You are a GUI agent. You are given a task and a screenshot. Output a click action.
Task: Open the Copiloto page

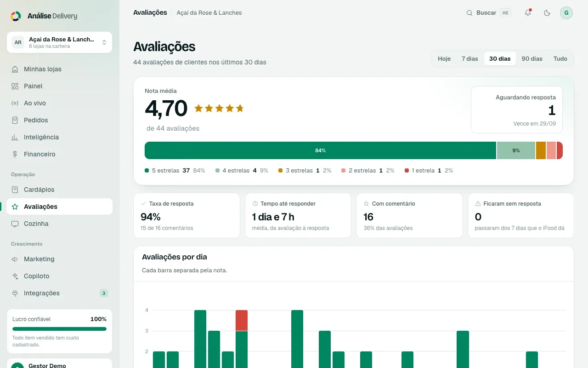coord(59,276)
